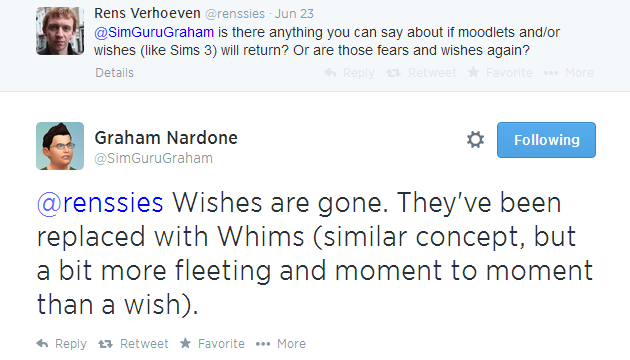
Task: Toggle the blue Following button
Action: (546, 140)
